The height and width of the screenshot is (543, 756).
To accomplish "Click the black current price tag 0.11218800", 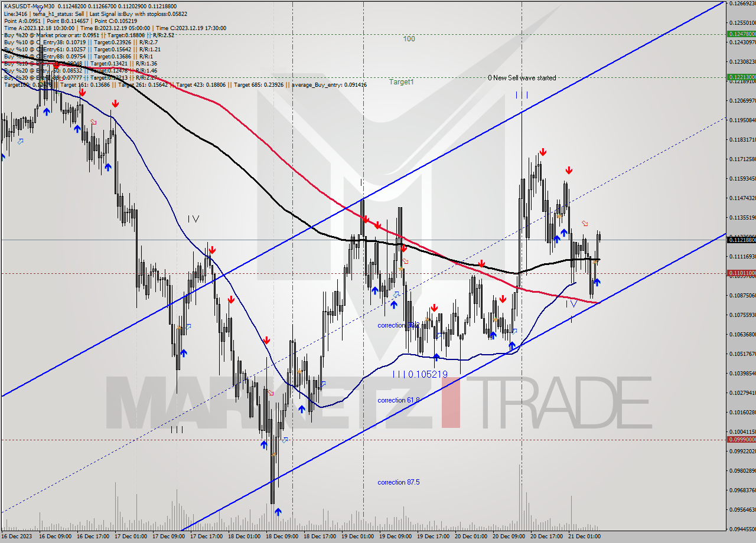I will (742, 240).
